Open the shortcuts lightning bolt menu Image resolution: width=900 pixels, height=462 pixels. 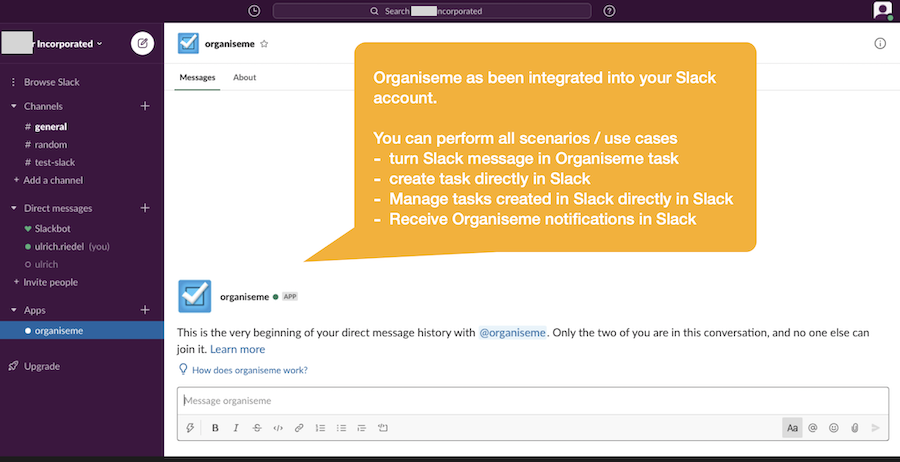(x=190, y=428)
